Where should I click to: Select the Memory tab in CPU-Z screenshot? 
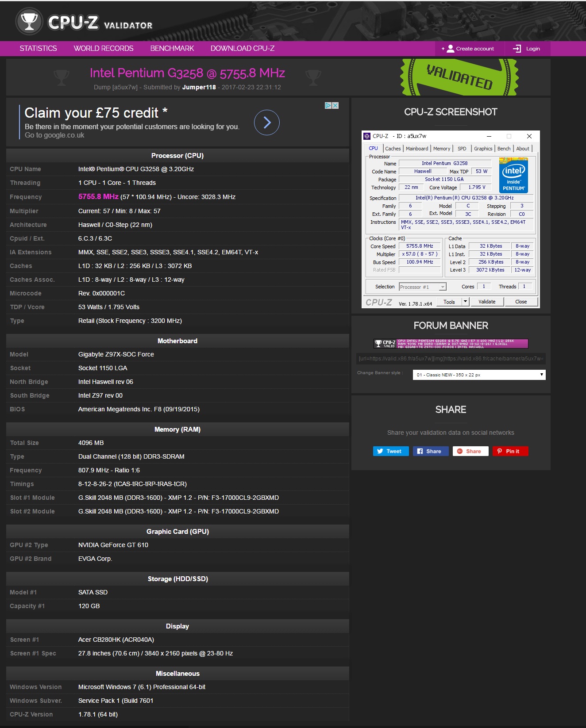tap(442, 149)
